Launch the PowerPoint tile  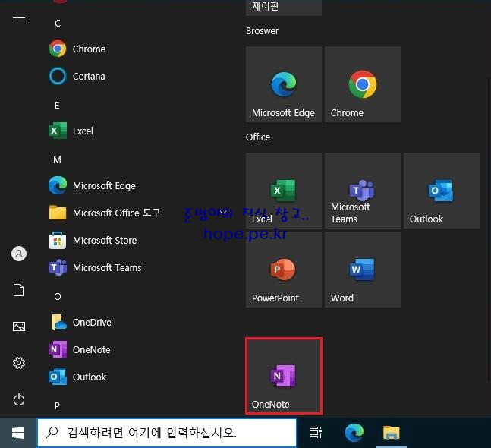click(284, 270)
